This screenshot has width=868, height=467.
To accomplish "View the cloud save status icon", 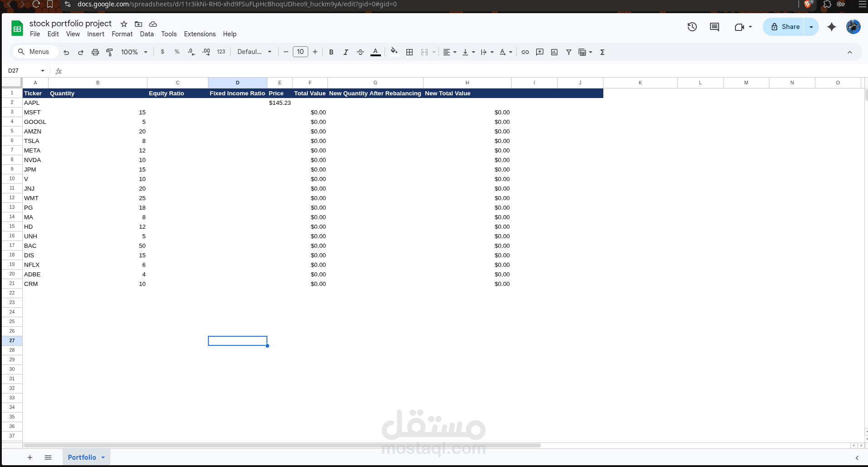I will (x=153, y=24).
